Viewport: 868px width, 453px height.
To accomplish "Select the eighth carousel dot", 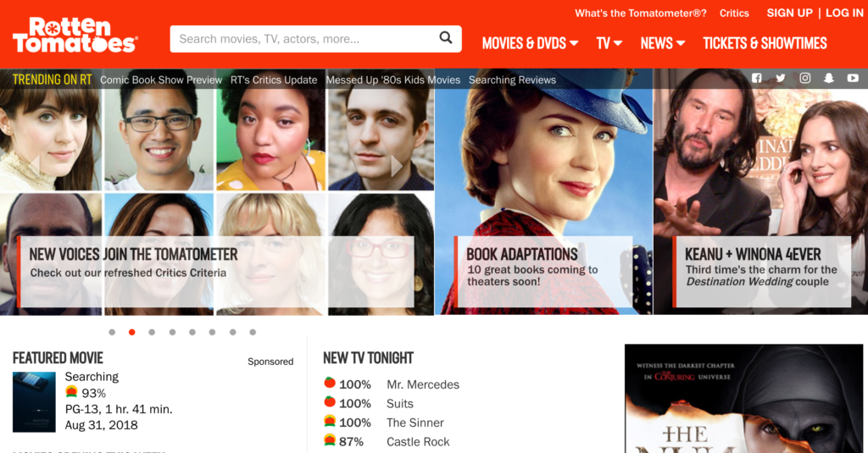I will click(x=253, y=333).
